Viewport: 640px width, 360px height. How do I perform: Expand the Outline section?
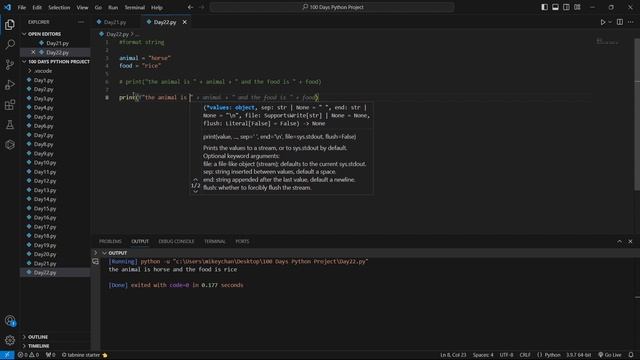click(24, 337)
